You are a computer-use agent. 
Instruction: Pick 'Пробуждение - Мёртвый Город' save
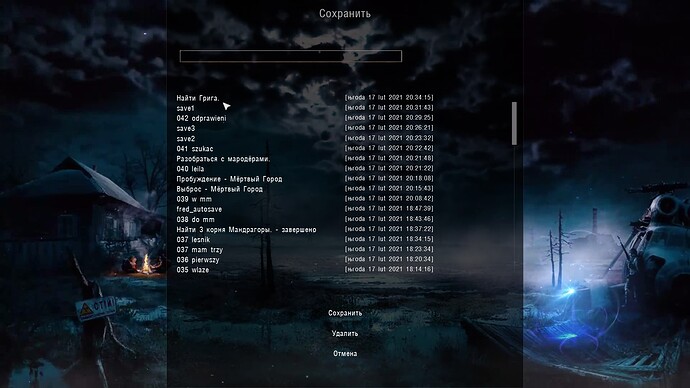tap(305, 179)
